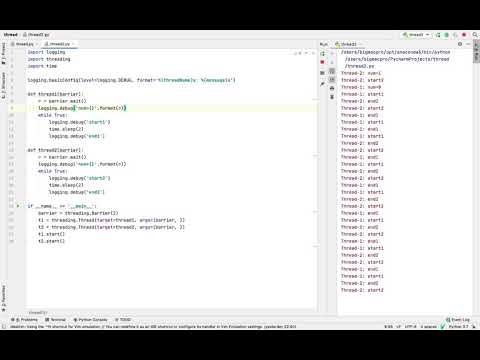Click the 'import logging' code line
The image size is (480, 360).
[46, 52]
